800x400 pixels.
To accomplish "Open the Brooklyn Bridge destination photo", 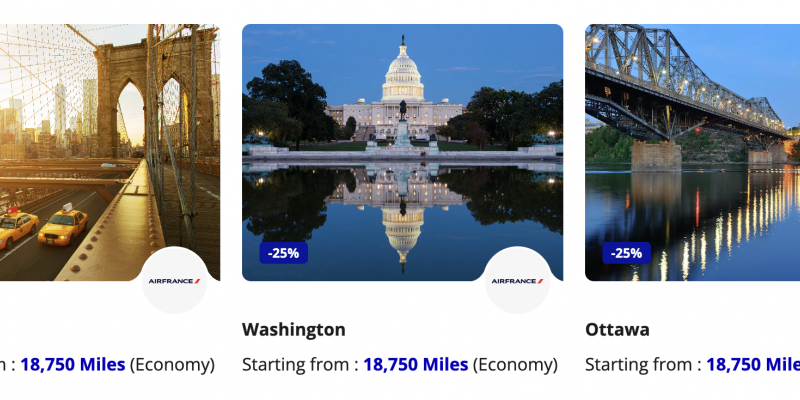I will coord(110,130).
